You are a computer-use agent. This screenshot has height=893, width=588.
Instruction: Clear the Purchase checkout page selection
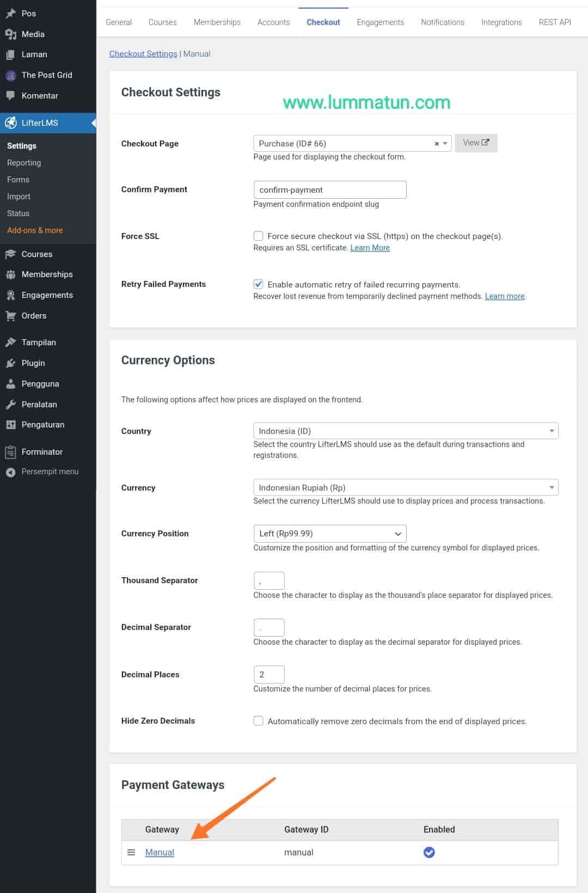click(x=437, y=144)
